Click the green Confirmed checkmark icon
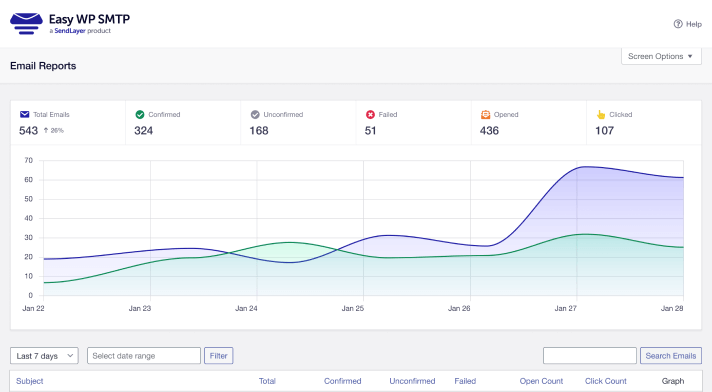The height and width of the screenshot is (392, 712). point(140,114)
